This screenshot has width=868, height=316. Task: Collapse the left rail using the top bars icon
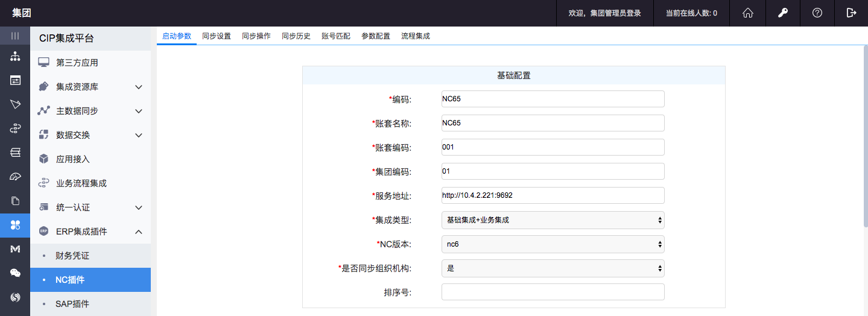coord(15,36)
